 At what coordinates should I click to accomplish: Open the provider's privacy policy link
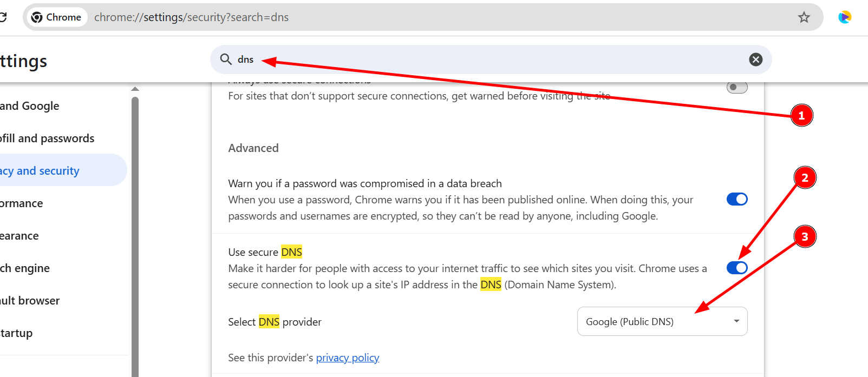click(x=348, y=358)
